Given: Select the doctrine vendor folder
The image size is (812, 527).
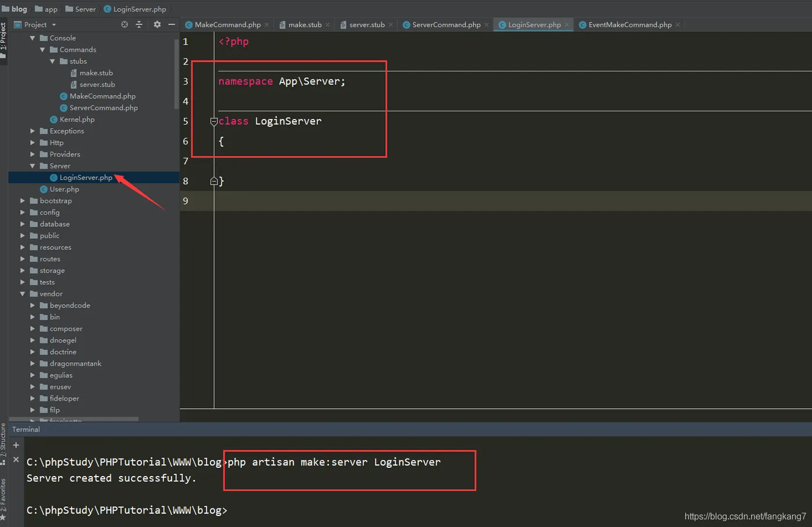Looking at the screenshot, I should click(x=58, y=352).
